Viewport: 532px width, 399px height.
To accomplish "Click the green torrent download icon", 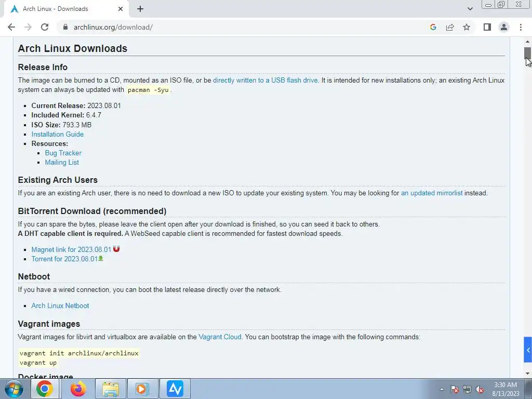I will [101, 259].
